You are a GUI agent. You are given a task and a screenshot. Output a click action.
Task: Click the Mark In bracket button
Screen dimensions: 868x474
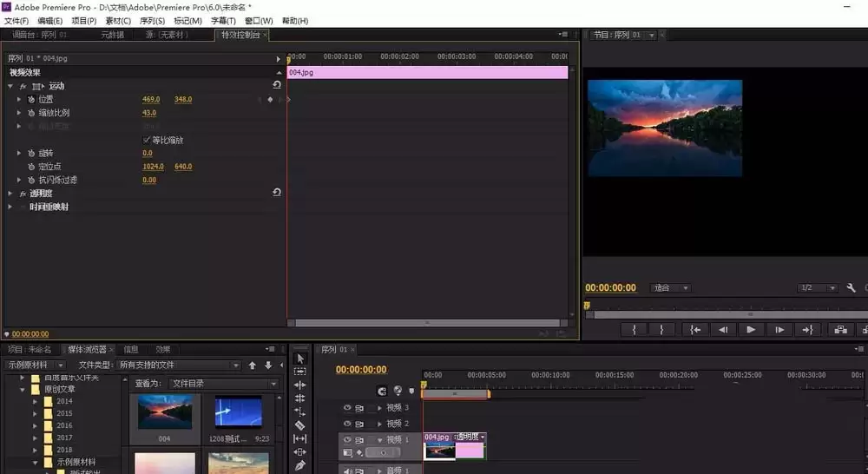[635, 330]
